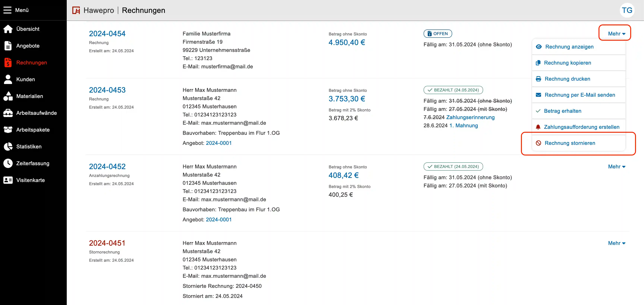Open Angebot 2024-0001 link under invoice 2024-0453
The height and width of the screenshot is (305, 644).
219,143
